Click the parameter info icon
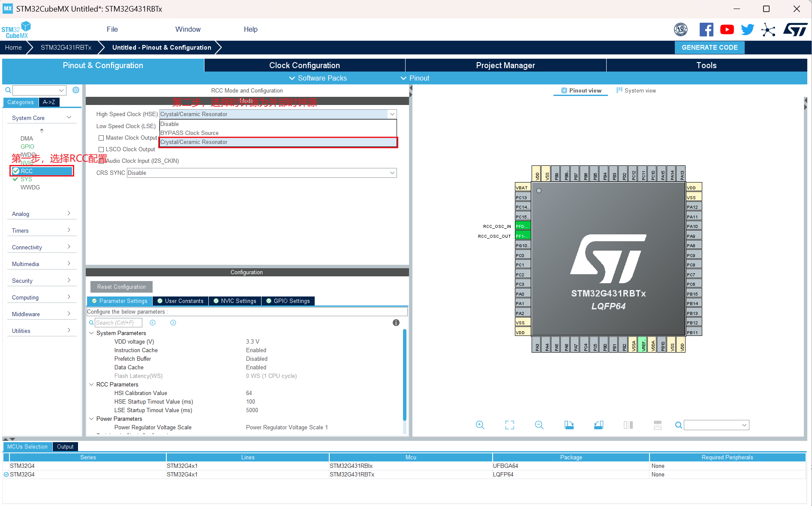The width and height of the screenshot is (812, 506). [x=396, y=323]
